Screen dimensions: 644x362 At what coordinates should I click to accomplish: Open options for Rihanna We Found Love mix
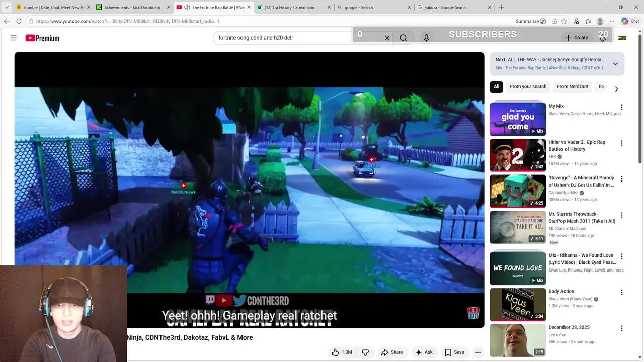(622, 256)
